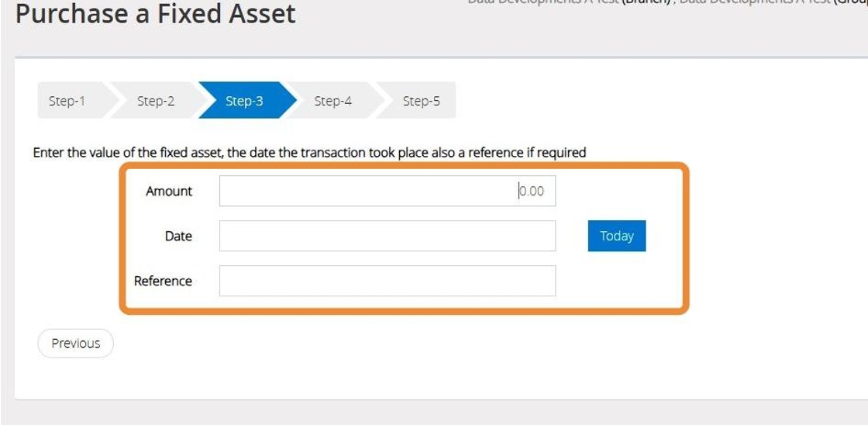Image resolution: width=868 pixels, height=425 pixels.
Task: Jump to the Step-4 tab
Action: point(332,101)
